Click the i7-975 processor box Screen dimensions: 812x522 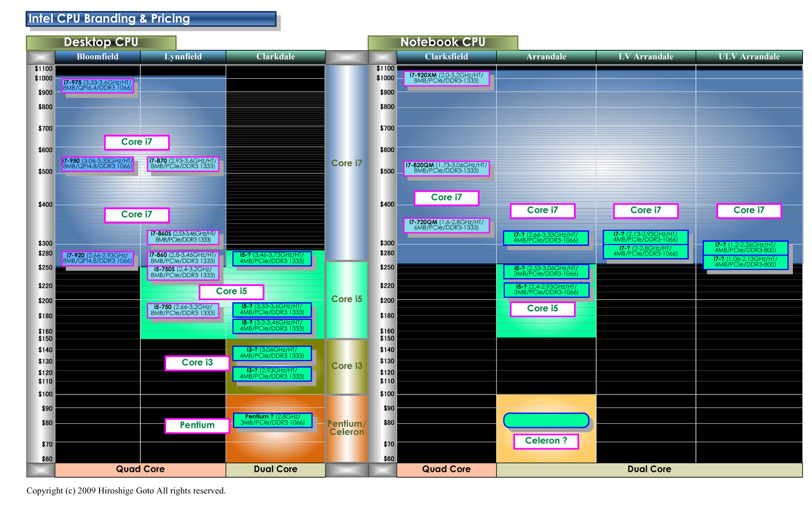tap(97, 85)
